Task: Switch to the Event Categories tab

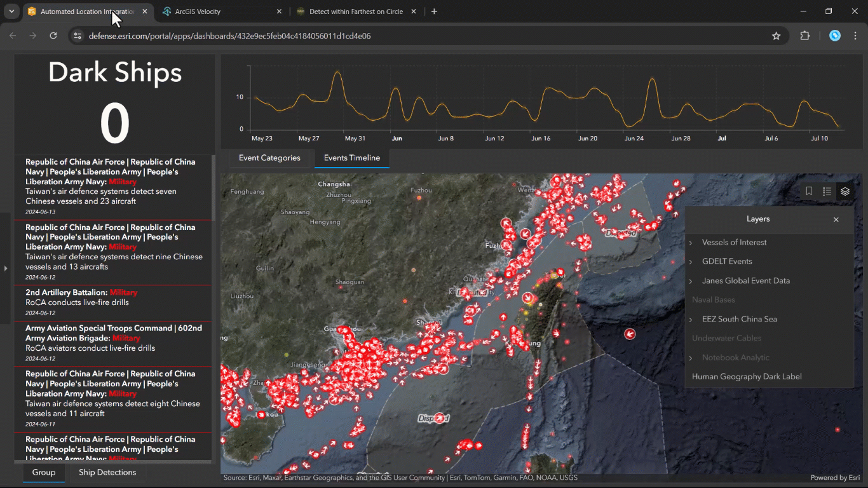Action: pos(269,158)
